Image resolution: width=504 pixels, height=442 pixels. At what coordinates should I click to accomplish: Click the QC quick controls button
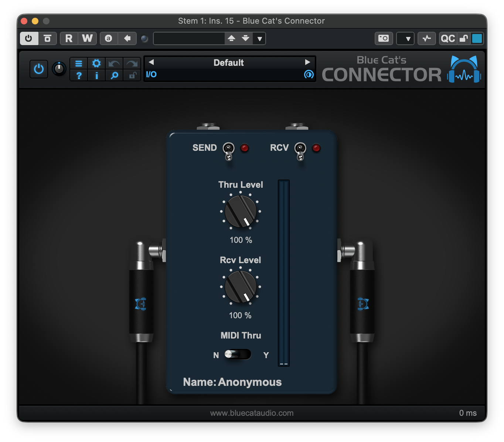pos(448,38)
